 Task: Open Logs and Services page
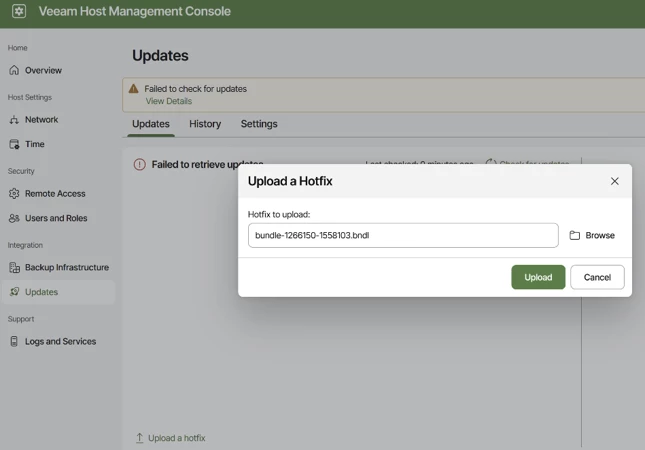click(x=58, y=341)
